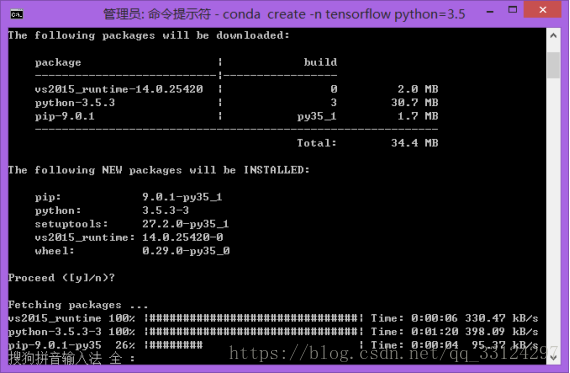Click the 'py35_1' build value
The height and width of the screenshot is (373, 570).
(x=317, y=116)
